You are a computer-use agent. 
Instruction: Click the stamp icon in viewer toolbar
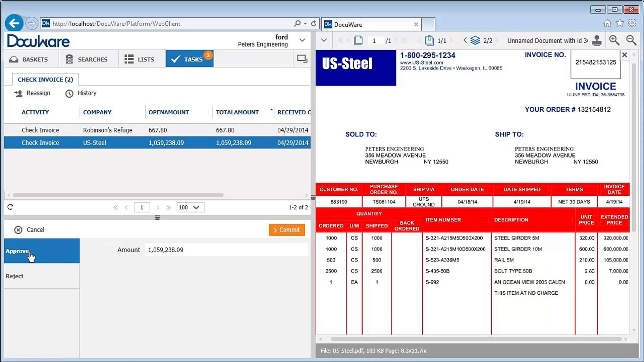tap(597, 41)
